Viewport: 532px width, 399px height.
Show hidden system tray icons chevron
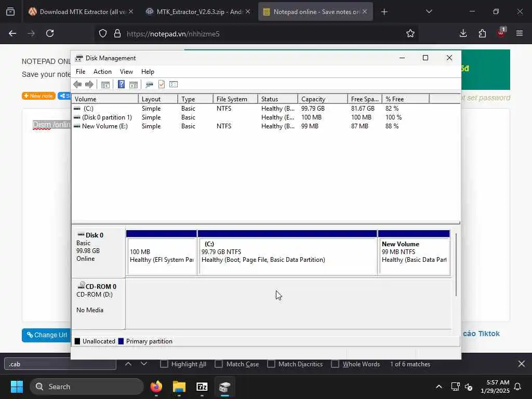click(438, 387)
